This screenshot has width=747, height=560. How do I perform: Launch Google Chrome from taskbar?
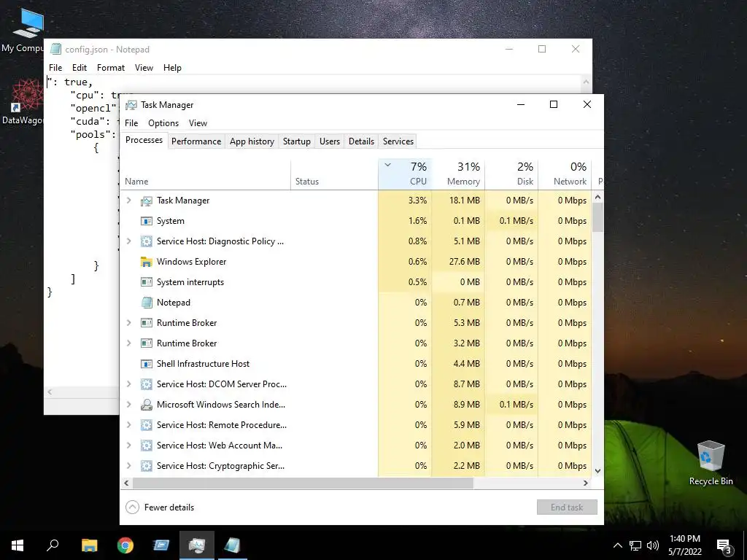pos(125,545)
